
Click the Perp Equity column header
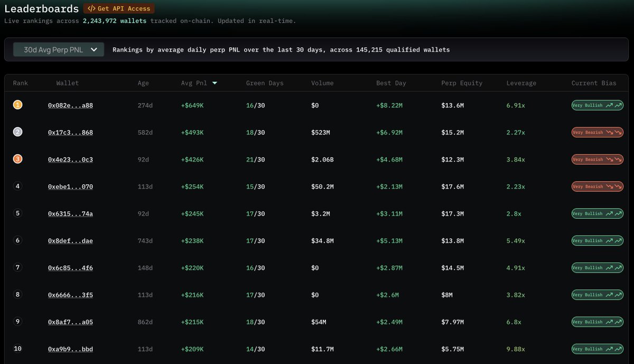462,83
